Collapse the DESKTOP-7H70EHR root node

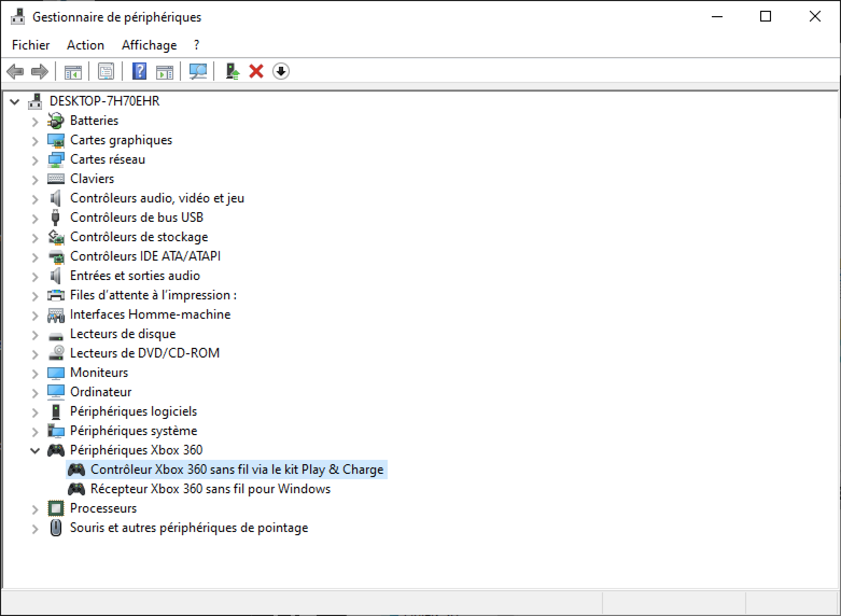15,102
